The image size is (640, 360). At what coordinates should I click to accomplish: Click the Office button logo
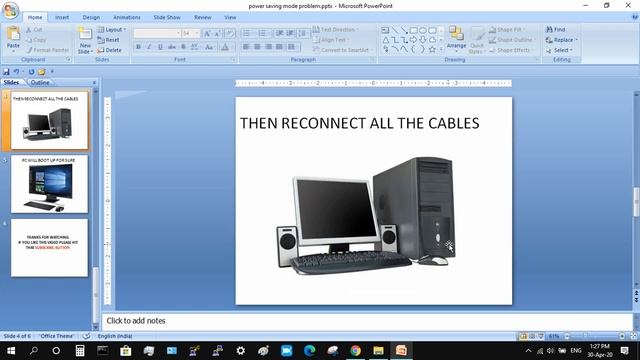coord(11,10)
